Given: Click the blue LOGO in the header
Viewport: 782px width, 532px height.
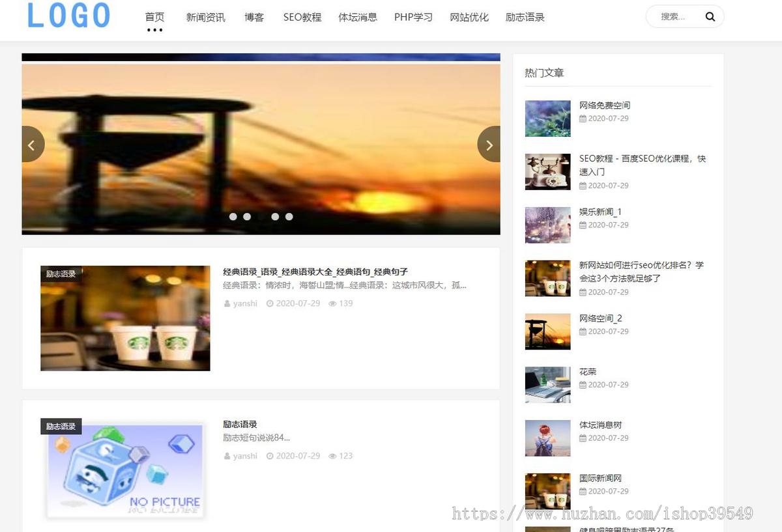Looking at the screenshot, I should 69,16.
